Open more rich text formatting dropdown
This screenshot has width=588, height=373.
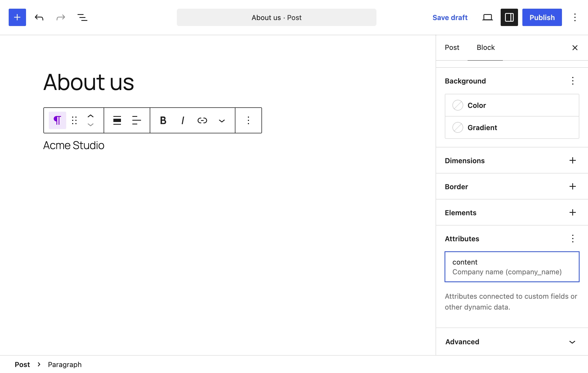coord(222,120)
